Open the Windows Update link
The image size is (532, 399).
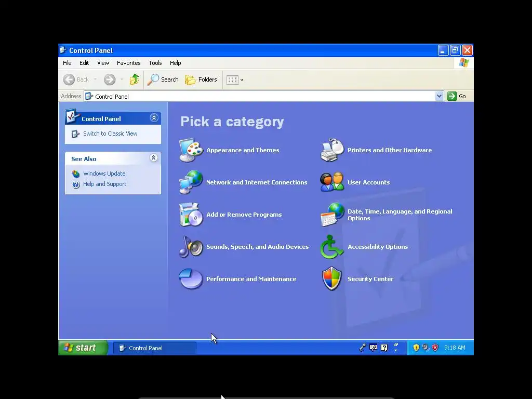tap(104, 174)
